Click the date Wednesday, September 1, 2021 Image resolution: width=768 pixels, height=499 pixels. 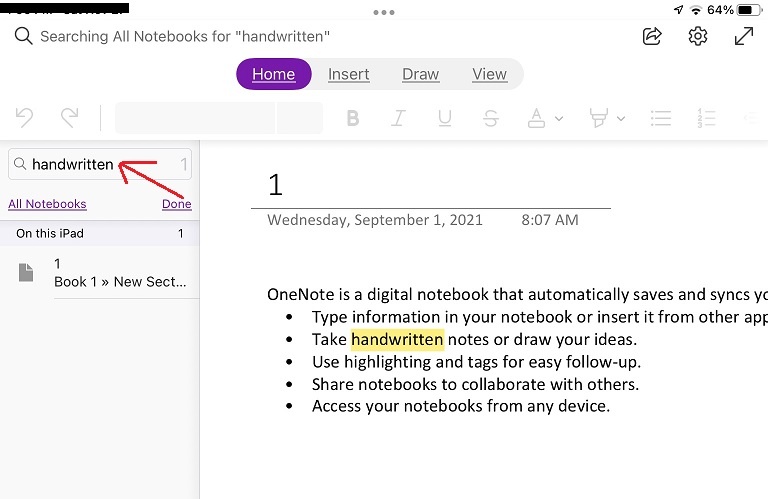(x=375, y=220)
